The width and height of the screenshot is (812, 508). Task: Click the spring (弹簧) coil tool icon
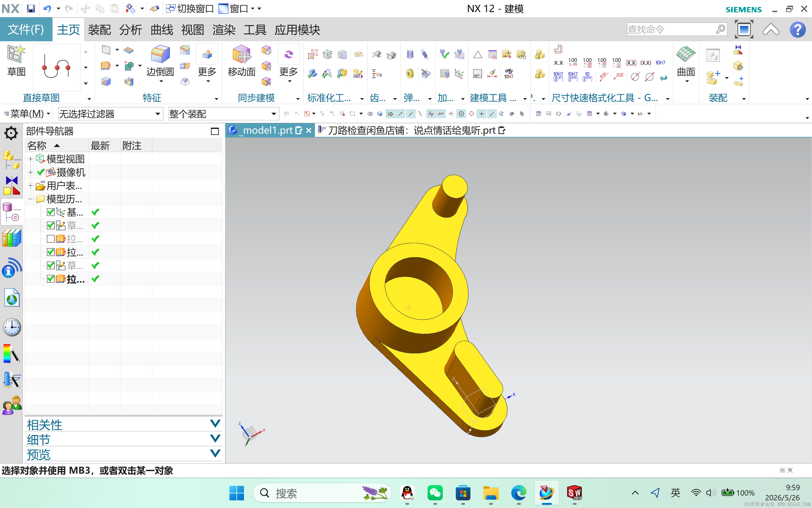[410, 54]
